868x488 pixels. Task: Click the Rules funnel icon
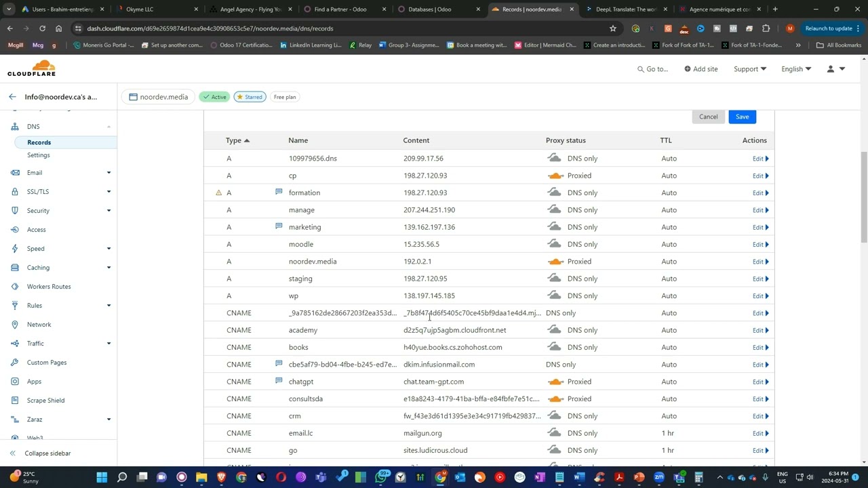[x=15, y=306]
